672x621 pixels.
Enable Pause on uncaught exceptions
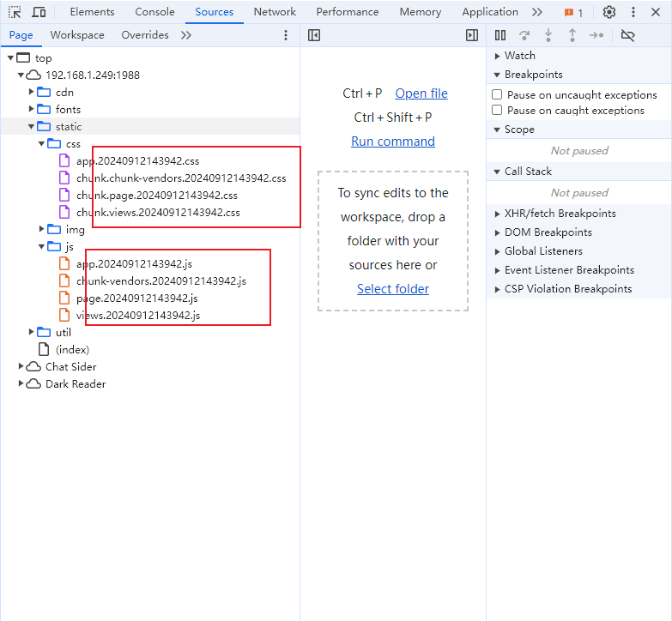[497, 94]
